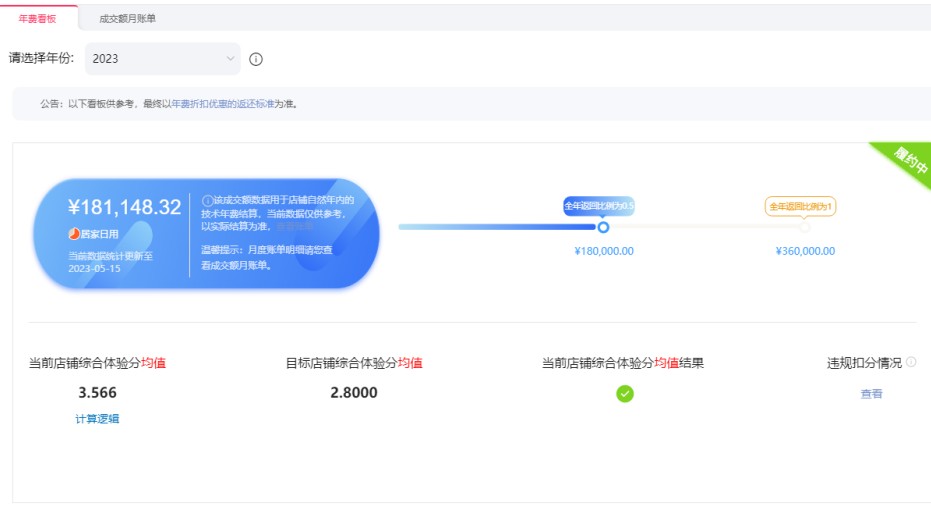931x505 pixels.
Task: Click the 目标店铺综合体验分均值 label
Action: [x=354, y=363]
